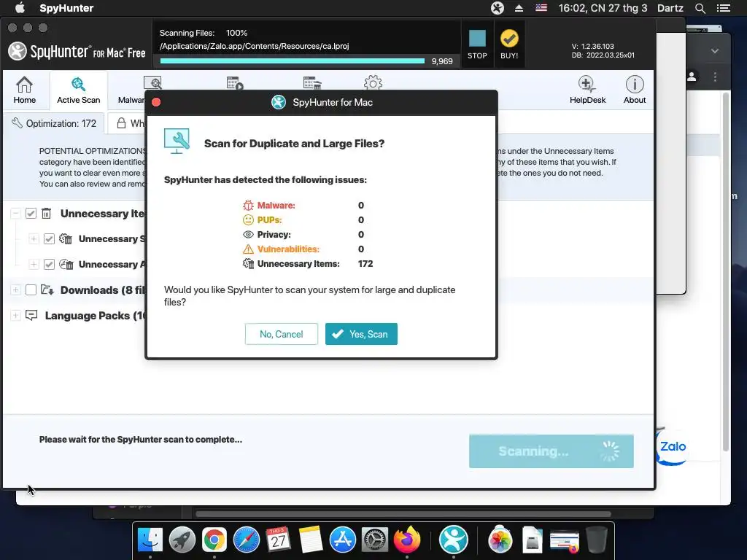Open Notes from the Dock
747x560 pixels.
pos(311,540)
